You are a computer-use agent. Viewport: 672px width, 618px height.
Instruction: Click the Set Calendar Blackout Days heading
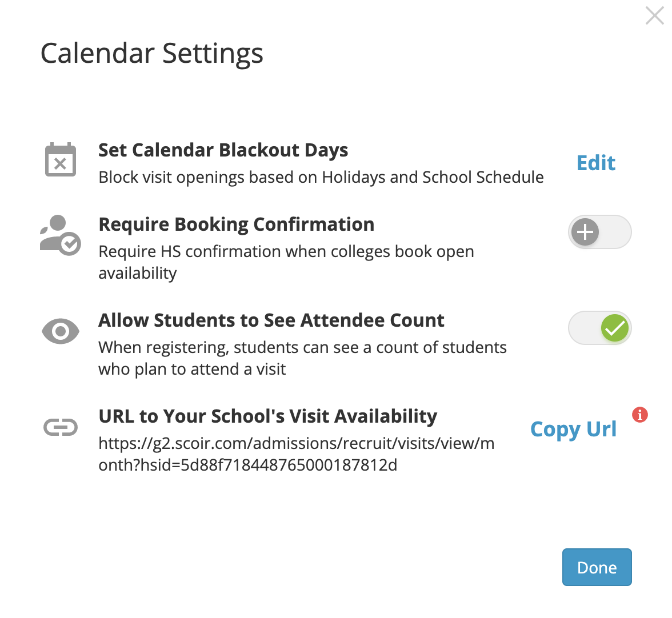click(x=223, y=150)
